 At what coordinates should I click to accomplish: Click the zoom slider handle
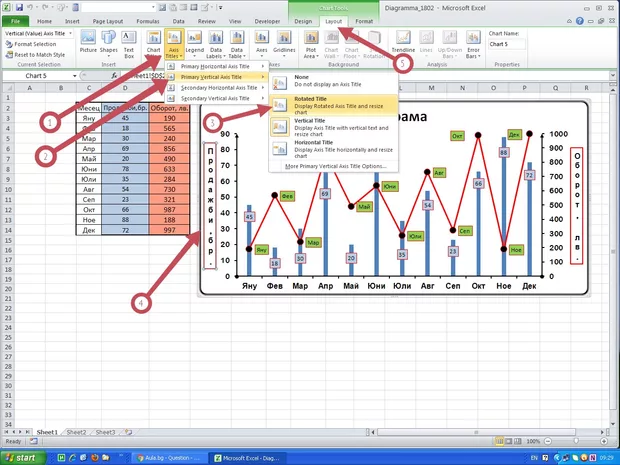576,441
